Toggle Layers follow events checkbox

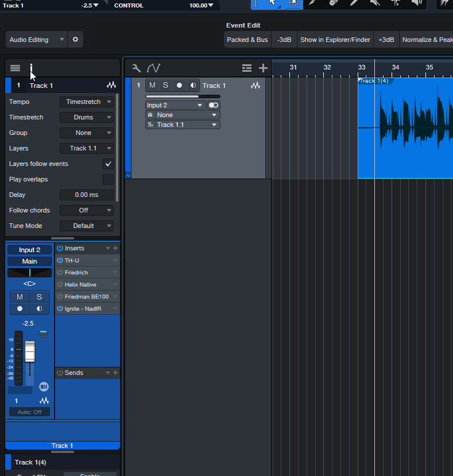[x=108, y=164]
